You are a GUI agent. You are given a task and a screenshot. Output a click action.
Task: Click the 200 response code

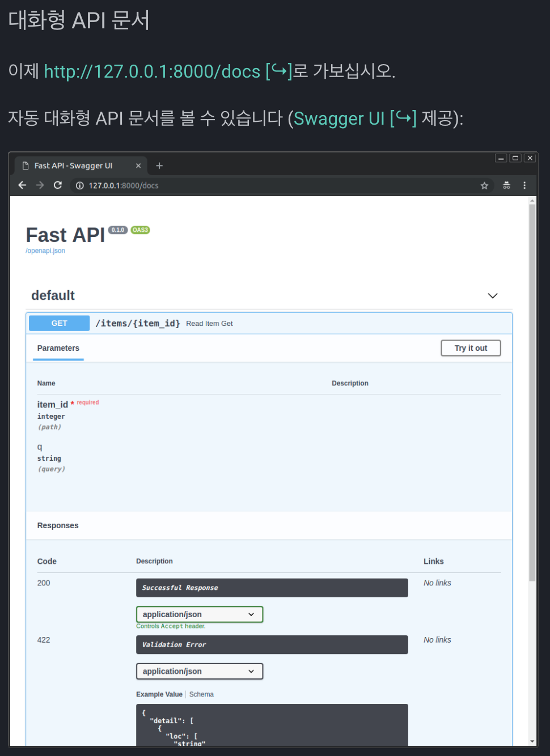tap(44, 583)
